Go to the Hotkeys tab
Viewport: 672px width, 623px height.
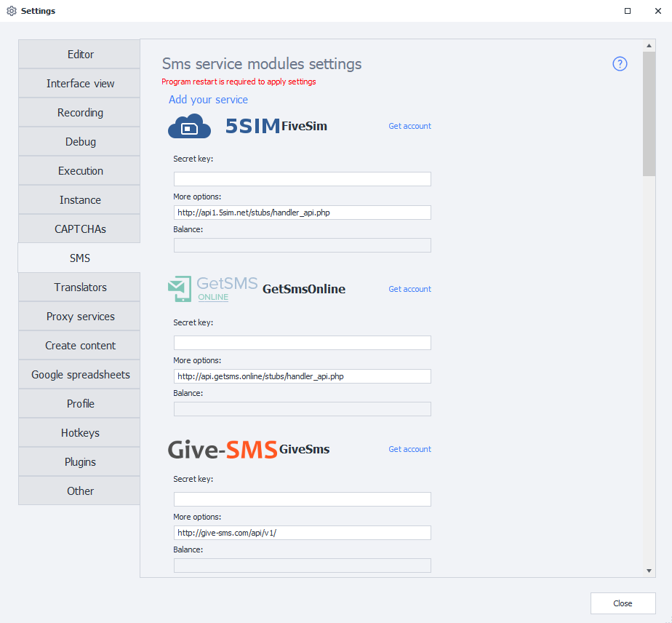point(80,433)
